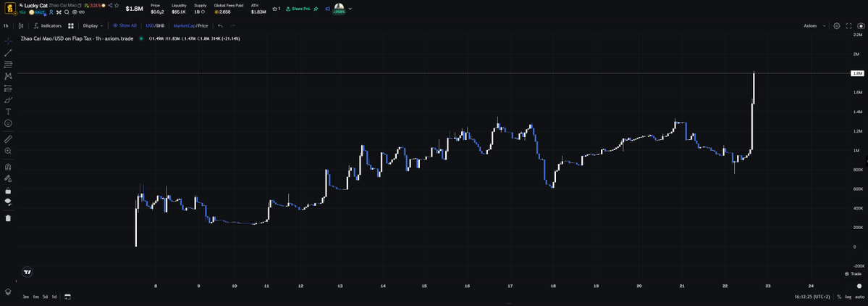Share the token via share icon
This screenshot has height=306, width=868.
[110, 6]
